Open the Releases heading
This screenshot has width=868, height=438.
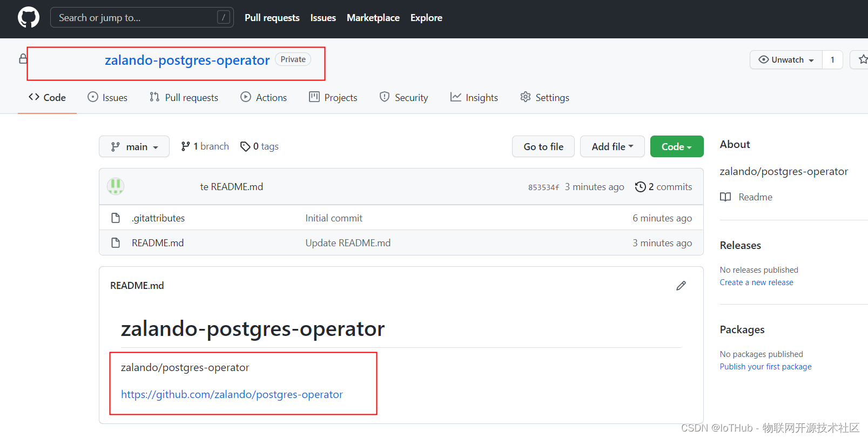click(x=740, y=245)
